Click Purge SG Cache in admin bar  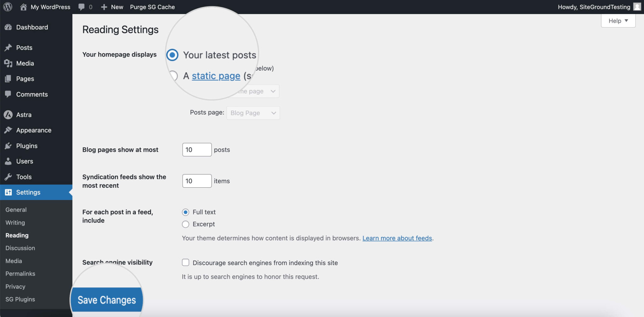(152, 7)
